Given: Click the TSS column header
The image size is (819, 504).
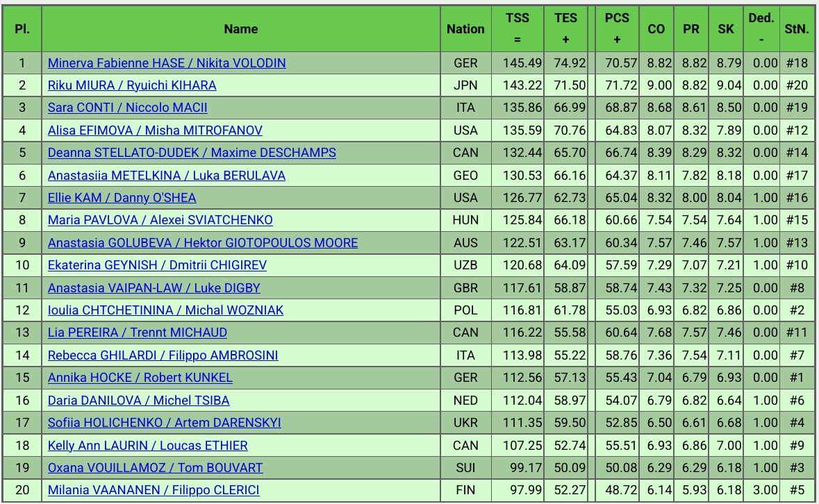Looking at the screenshot, I should coord(518,28).
